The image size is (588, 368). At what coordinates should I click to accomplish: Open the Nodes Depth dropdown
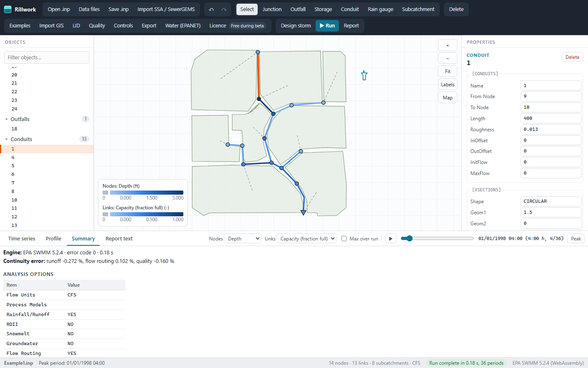click(x=243, y=238)
